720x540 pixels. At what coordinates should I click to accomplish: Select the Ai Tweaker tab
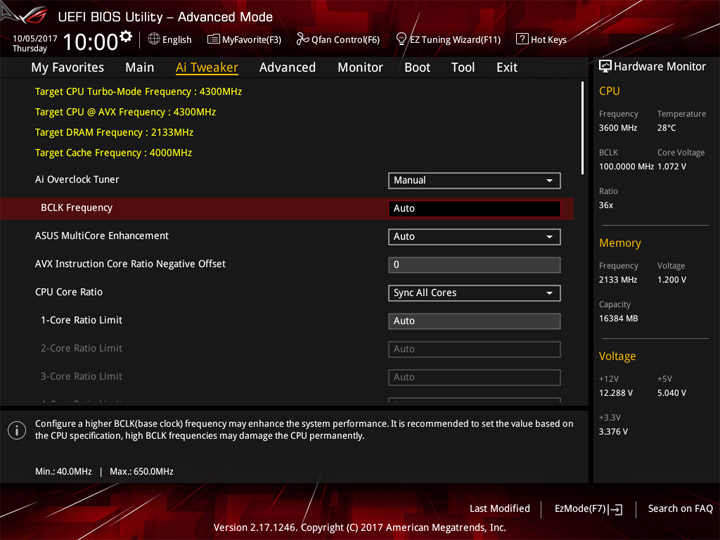coord(207,68)
